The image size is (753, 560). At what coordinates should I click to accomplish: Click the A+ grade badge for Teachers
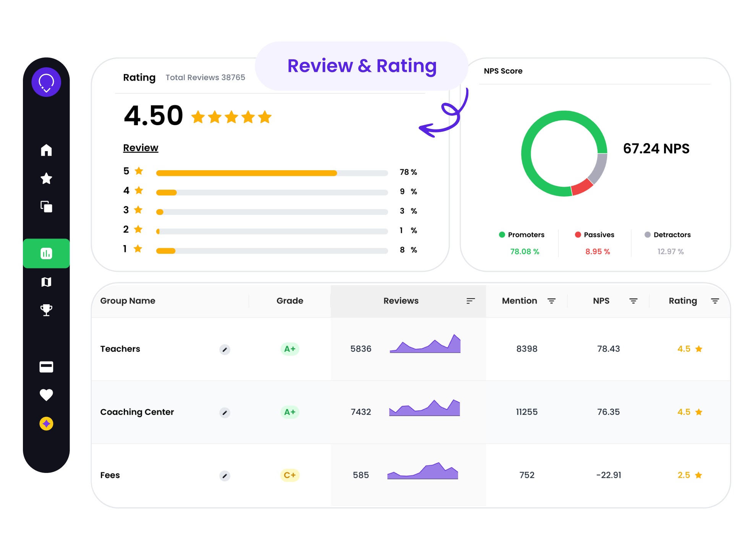pos(290,349)
